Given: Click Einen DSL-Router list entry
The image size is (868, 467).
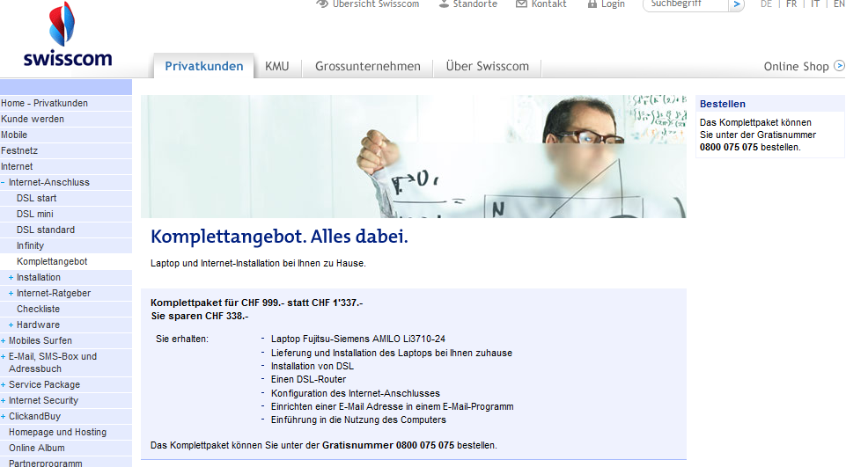Looking at the screenshot, I should [308, 380].
